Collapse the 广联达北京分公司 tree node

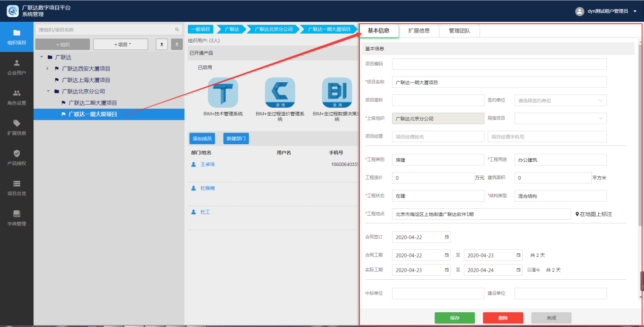click(x=48, y=91)
